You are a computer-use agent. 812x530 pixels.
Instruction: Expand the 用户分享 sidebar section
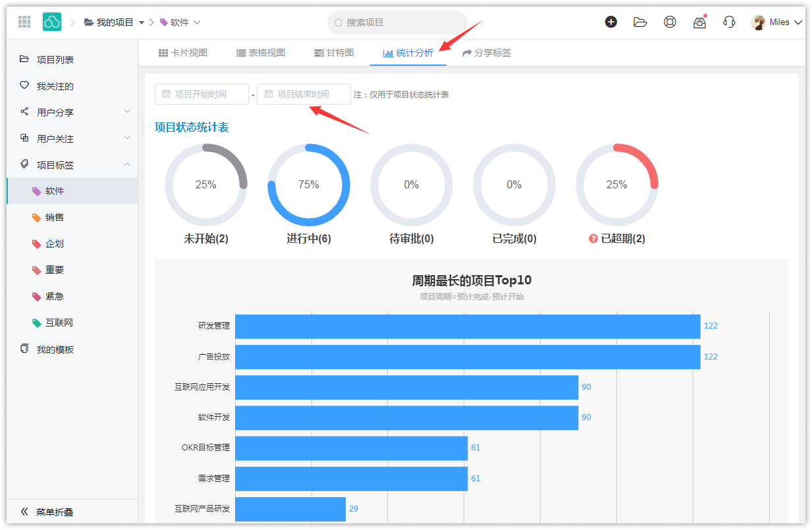click(x=127, y=112)
